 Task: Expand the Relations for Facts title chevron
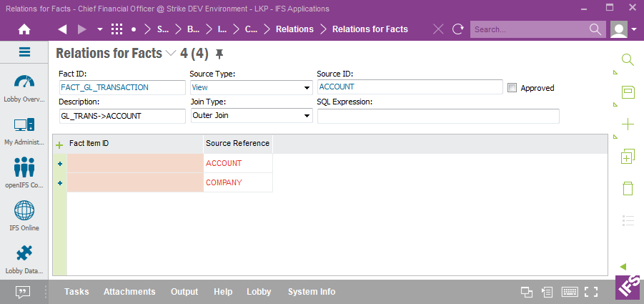click(171, 54)
